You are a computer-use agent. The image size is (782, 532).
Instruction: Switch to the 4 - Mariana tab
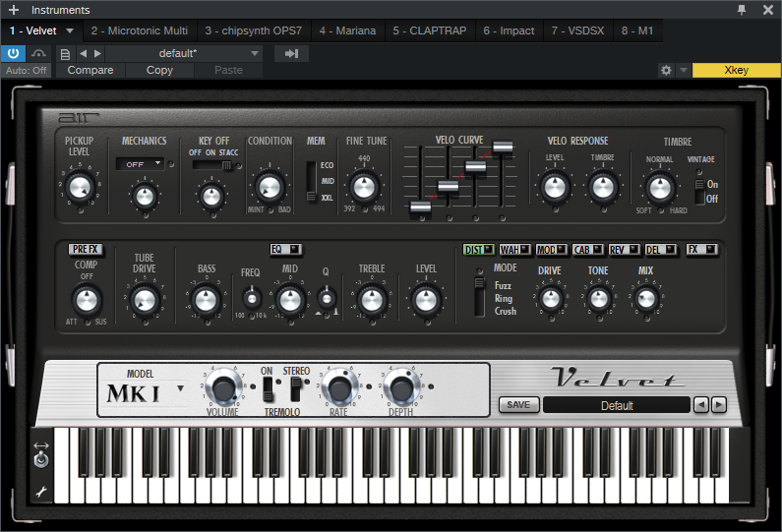[x=347, y=30]
